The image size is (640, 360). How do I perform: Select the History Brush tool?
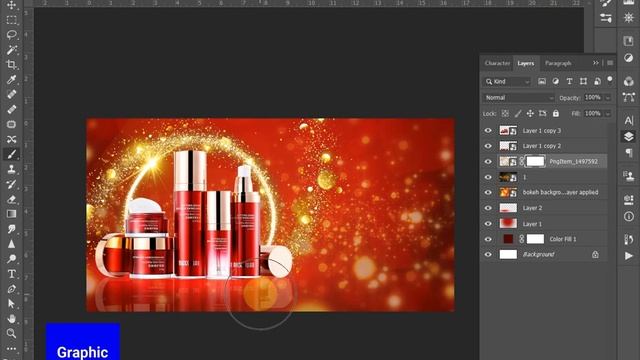[x=11, y=184]
